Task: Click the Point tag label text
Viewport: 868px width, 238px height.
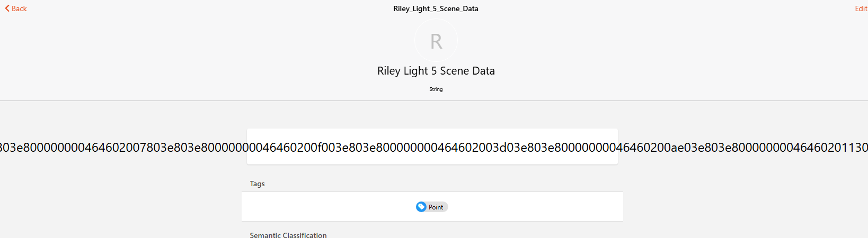Action: click(436, 207)
